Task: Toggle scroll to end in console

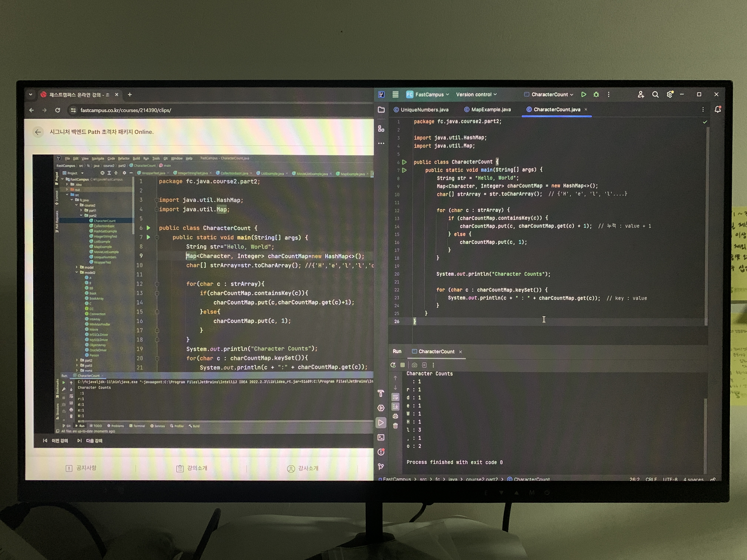Action: tap(395, 407)
